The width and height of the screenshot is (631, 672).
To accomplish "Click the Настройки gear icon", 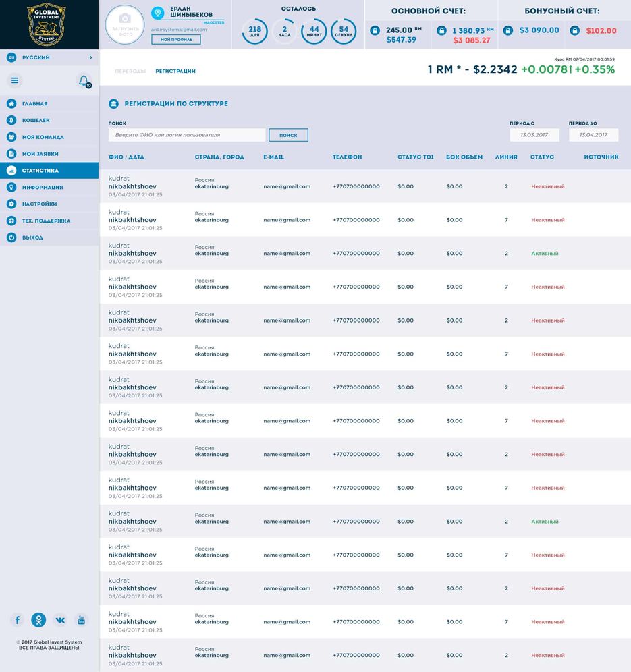I will 11,204.
